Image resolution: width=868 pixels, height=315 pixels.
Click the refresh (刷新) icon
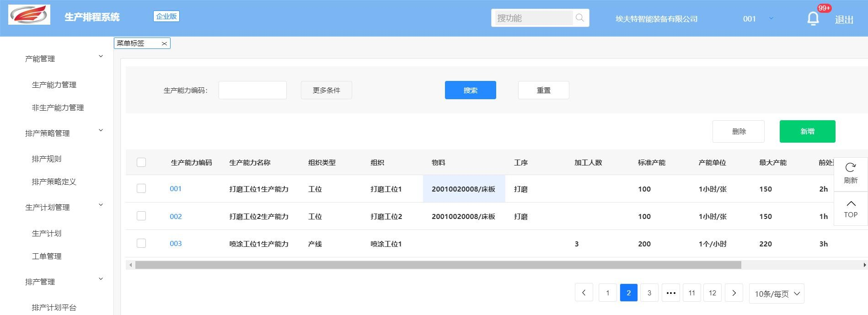pyautogui.click(x=850, y=168)
